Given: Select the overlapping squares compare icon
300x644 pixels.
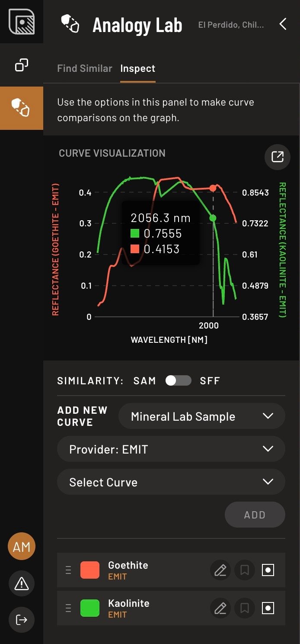Looking at the screenshot, I should [x=22, y=65].
